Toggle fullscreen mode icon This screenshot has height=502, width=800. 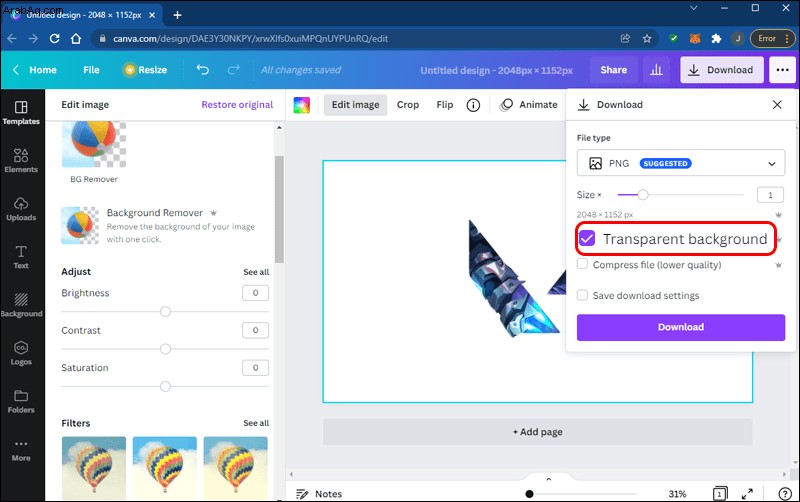click(x=747, y=493)
